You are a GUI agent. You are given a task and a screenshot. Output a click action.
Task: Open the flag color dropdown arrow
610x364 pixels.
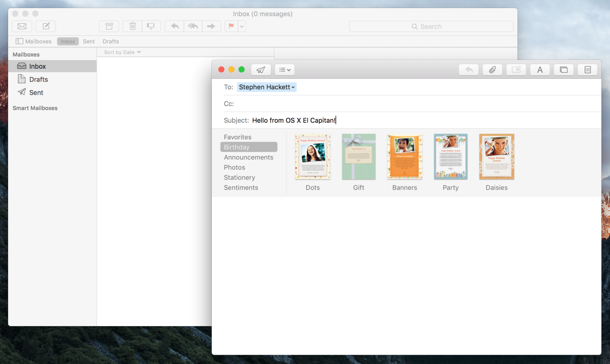[x=242, y=26]
